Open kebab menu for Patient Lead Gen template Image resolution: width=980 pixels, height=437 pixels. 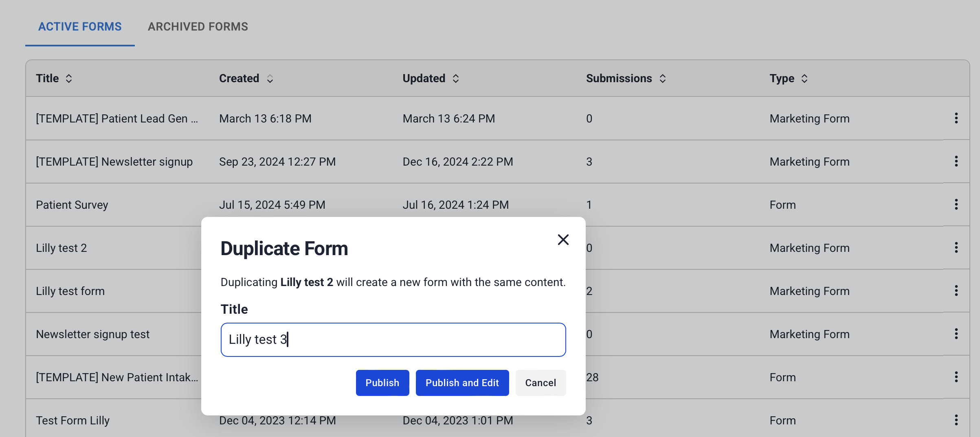pyautogui.click(x=956, y=118)
